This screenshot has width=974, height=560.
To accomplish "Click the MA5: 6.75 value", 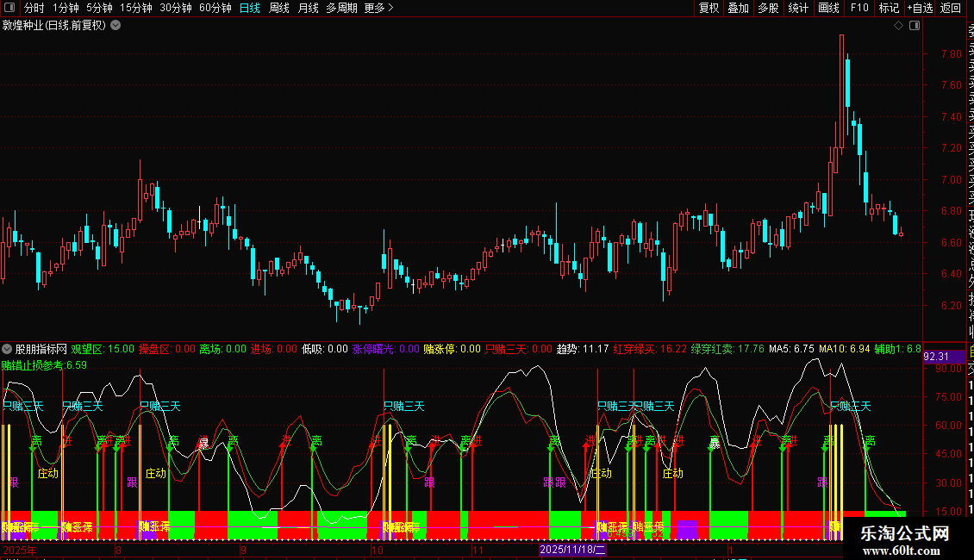I will pyautogui.click(x=791, y=349).
